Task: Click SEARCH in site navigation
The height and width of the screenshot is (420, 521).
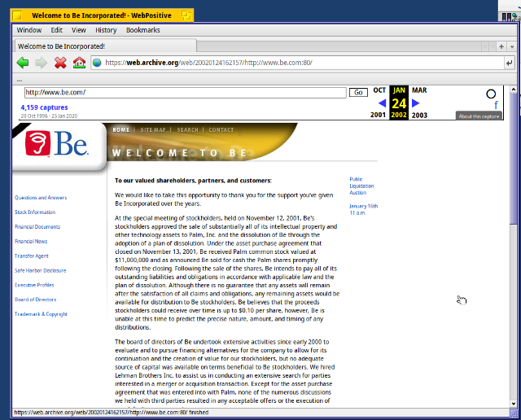Action: pyautogui.click(x=187, y=129)
